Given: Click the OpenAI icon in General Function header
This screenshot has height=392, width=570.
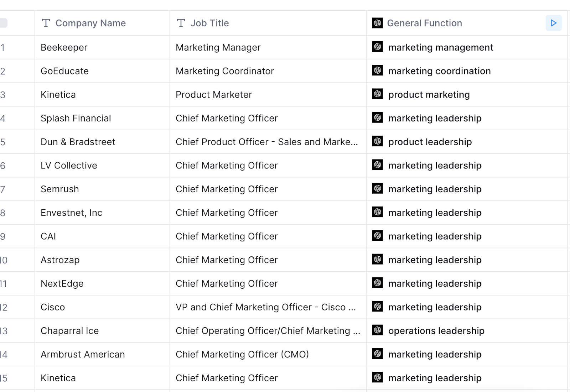Looking at the screenshot, I should pos(378,23).
